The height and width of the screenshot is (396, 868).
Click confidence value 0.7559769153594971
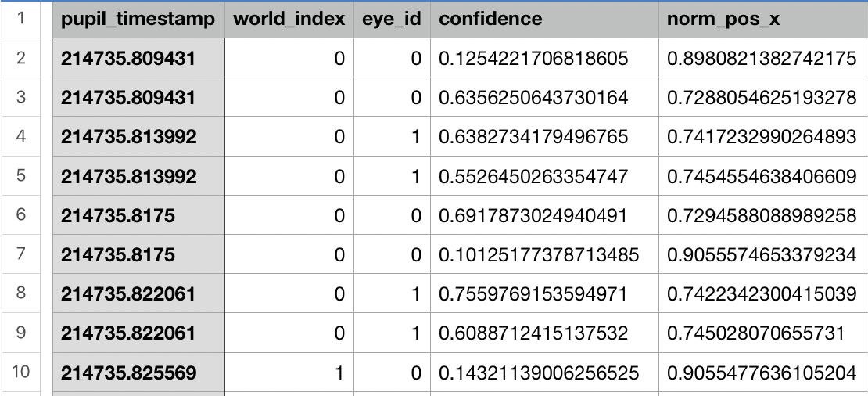pos(544,293)
